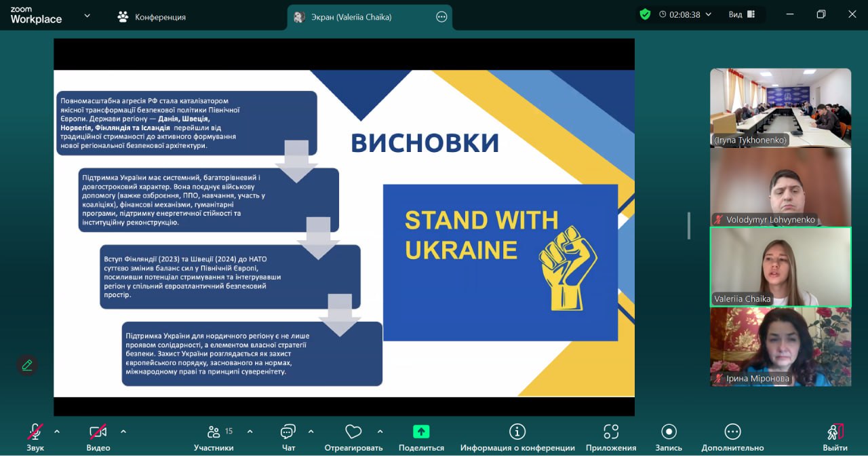
Task: Select Volodymyr Lohvynenko's video thumbnail
Action: tap(780, 187)
